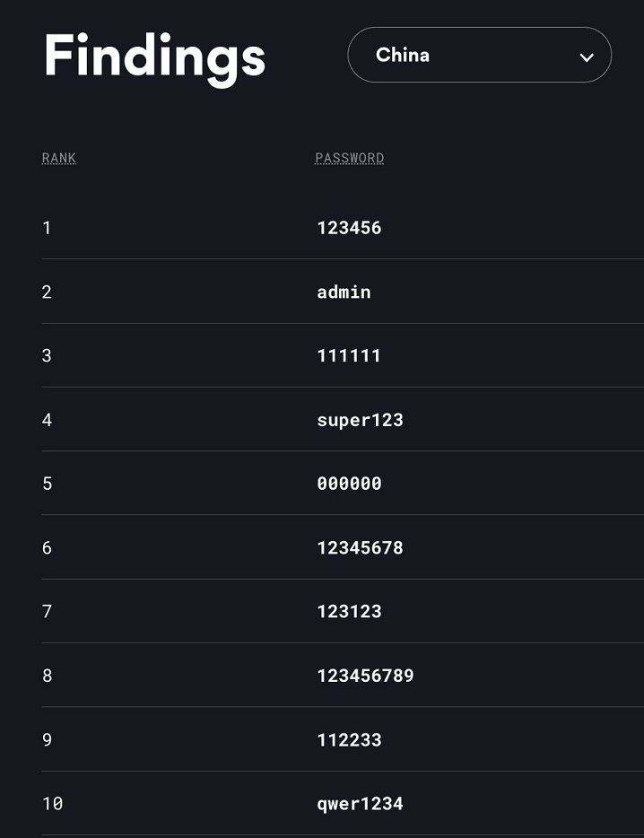Click the dropdown chevron arrow icon
This screenshot has width=644, height=838.
[587, 57]
